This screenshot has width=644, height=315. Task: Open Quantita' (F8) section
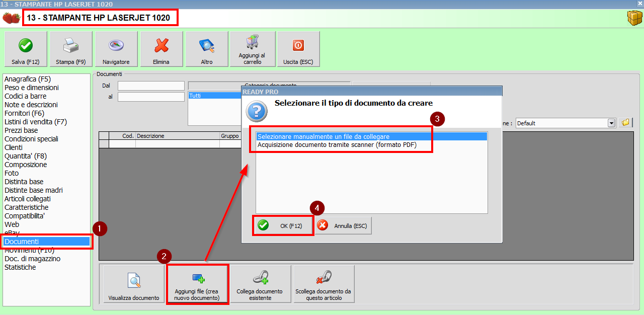[x=26, y=156]
